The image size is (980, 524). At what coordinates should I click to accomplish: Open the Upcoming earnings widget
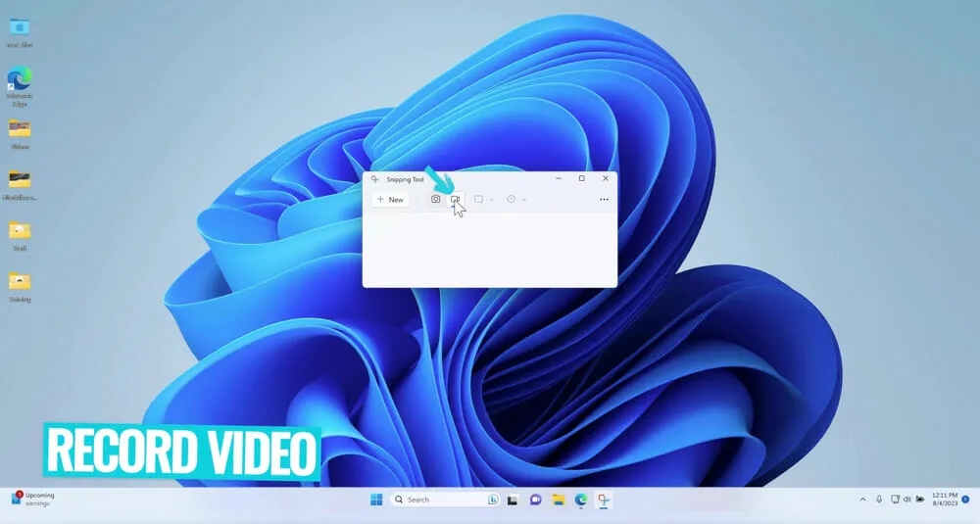click(33, 499)
